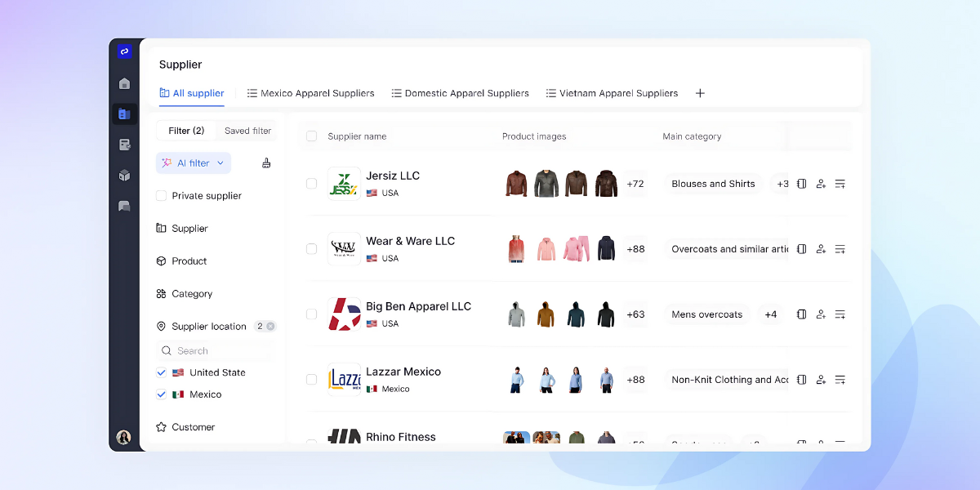Select the Customer star filter icon

[160, 426]
